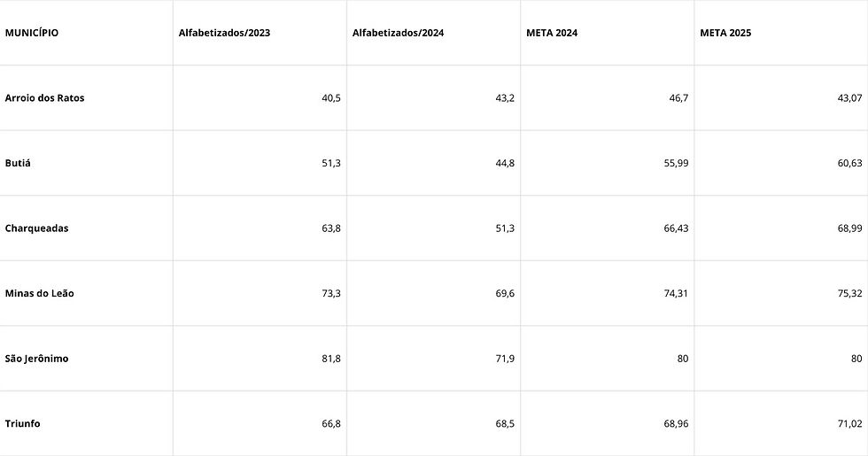This screenshot has width=868, height=456.
Task: Click Triunfo META 2025 value 71,02
Action: [x=849, y=423]
